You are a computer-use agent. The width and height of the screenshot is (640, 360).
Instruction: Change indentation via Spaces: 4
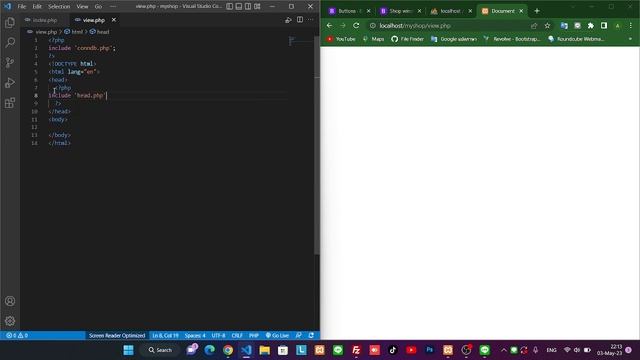tap(195, 336)
